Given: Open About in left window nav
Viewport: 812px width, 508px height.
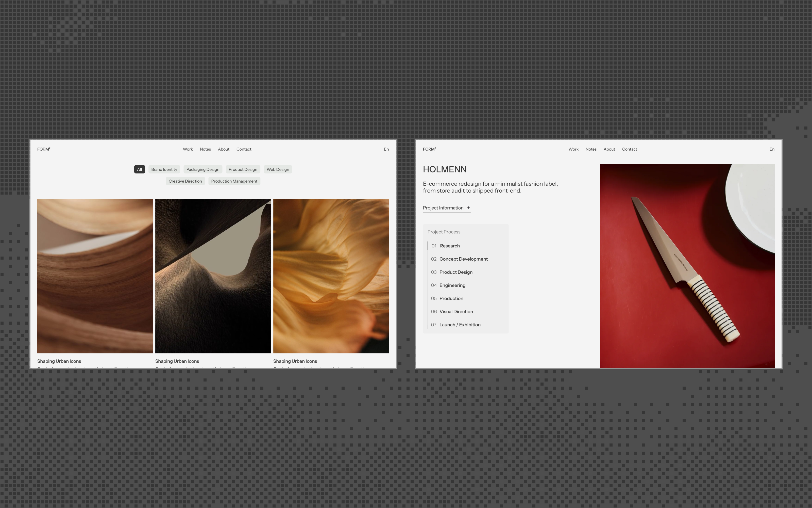Looking at the screenshot, I should coord(224,149).
